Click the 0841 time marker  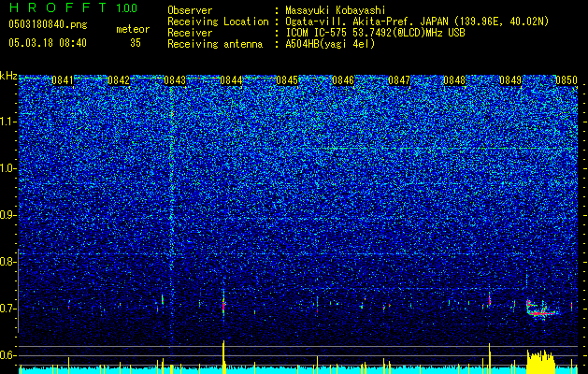coord(63,80)
